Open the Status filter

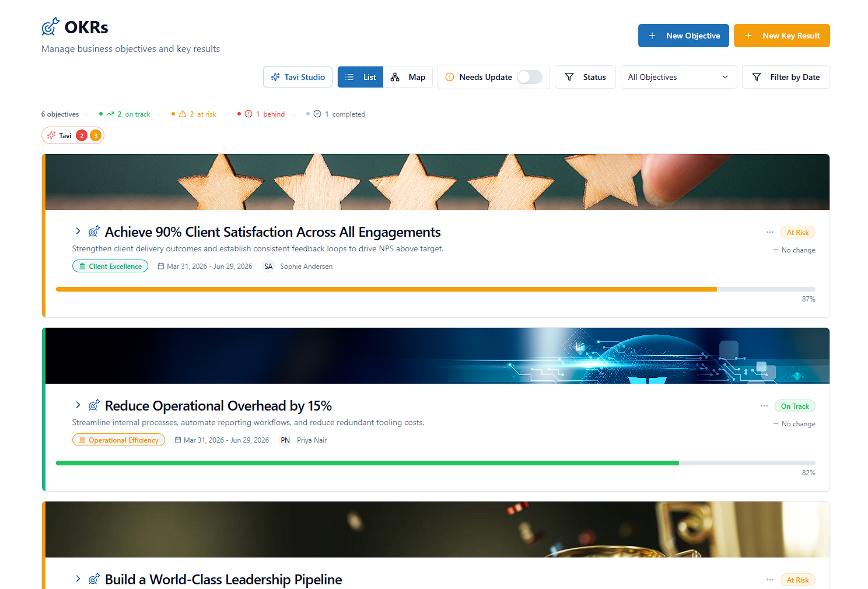click(x=585, y=77)
